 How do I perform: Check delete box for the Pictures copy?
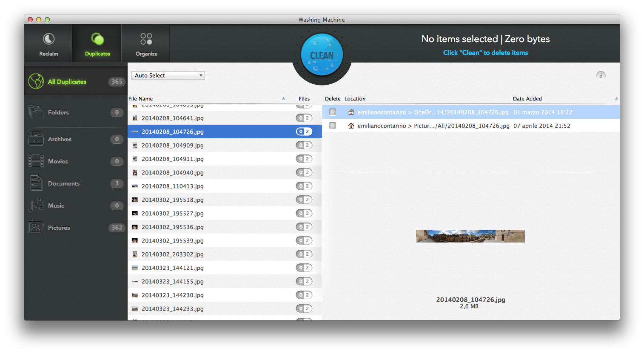click(333, 126)
